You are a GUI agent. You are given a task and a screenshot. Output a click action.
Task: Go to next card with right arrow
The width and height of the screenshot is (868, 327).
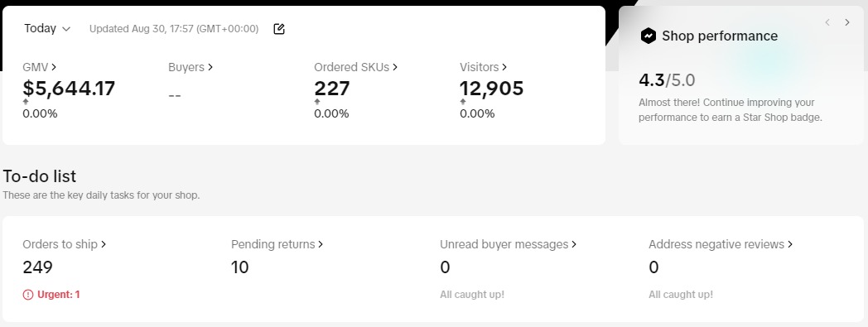click(847, 22)
